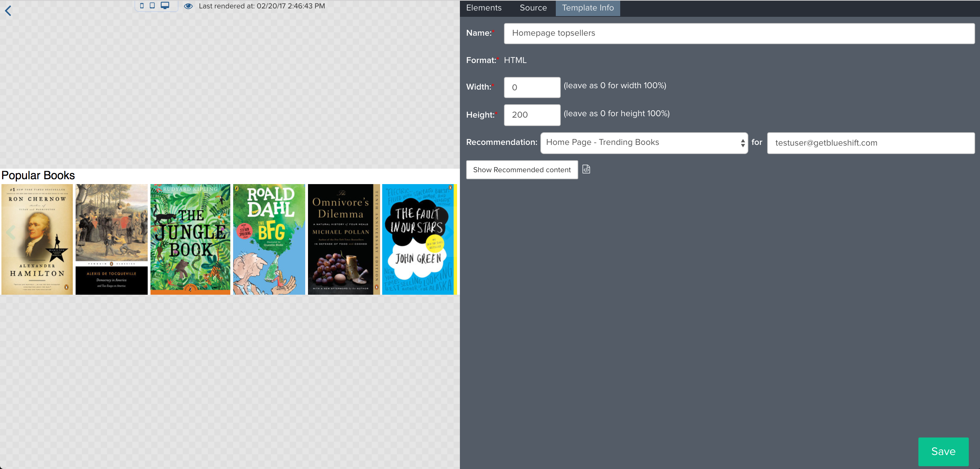Screen dimensions: 980x469
Task: Click the Last rendered at timestamp text
Action: point(262,6)
